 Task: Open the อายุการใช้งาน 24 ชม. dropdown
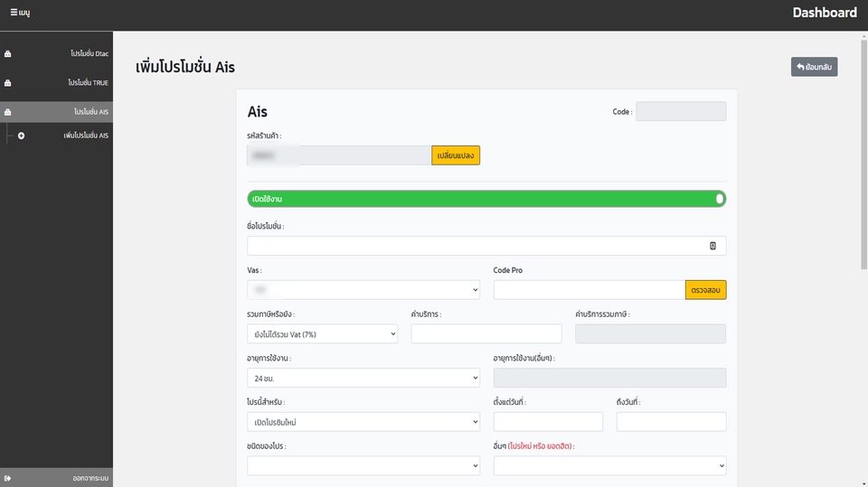coord(363,378)
